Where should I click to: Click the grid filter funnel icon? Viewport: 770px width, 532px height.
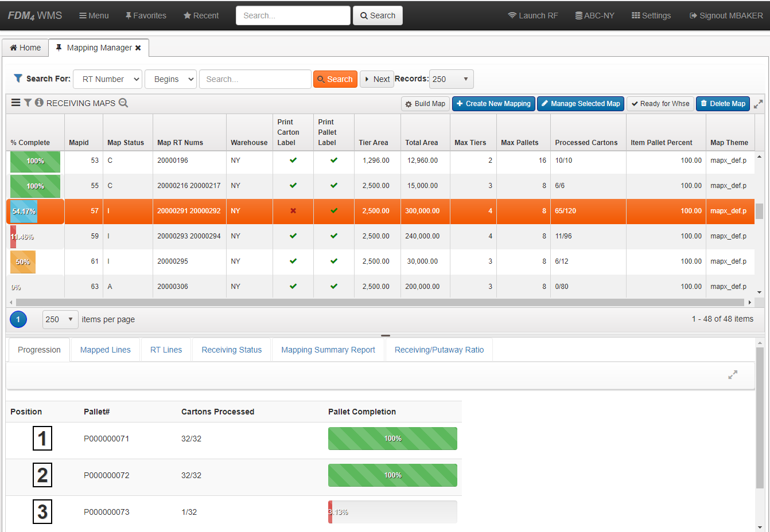[28, 103]
